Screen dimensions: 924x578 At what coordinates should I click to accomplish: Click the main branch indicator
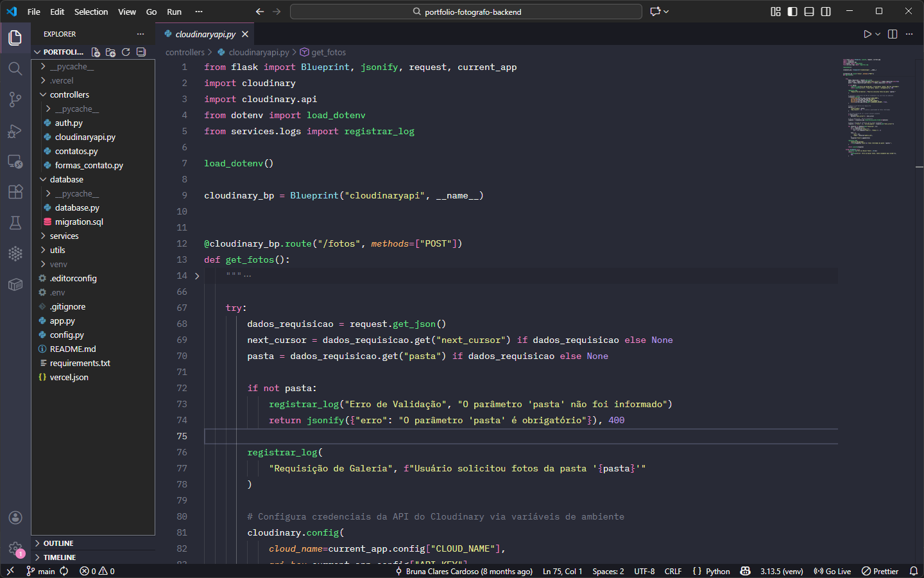tap(41, 571)
